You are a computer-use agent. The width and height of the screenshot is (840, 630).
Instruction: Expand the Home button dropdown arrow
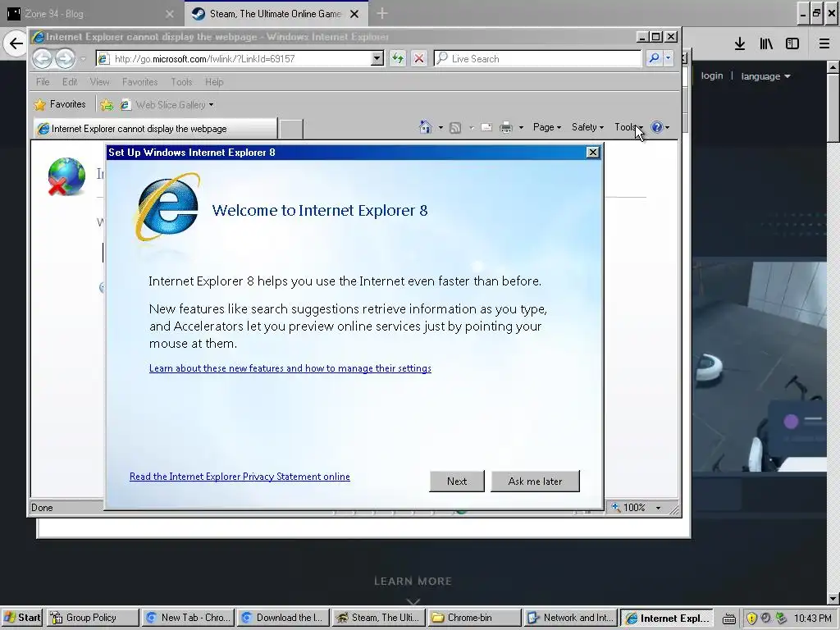pyautogui.click(x=441, y=127)
